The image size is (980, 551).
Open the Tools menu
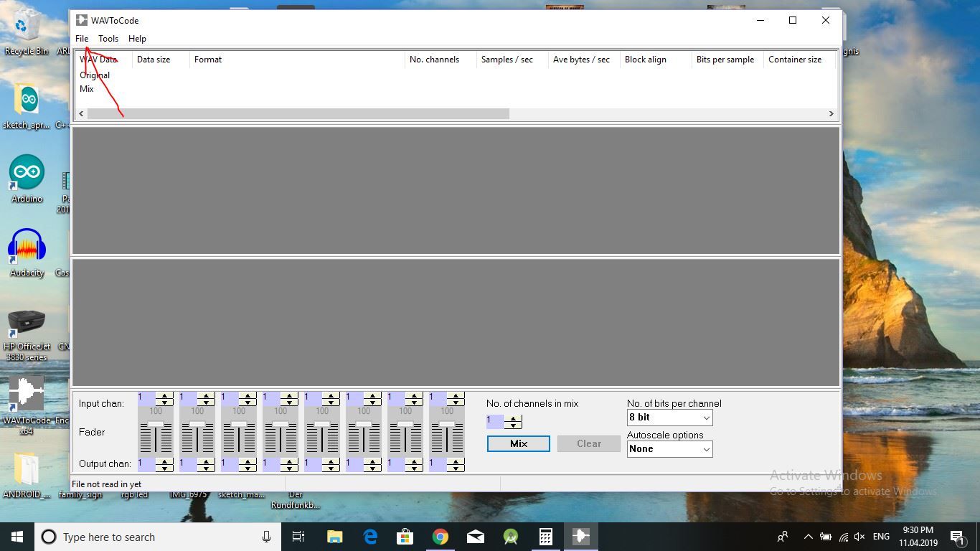108,39
